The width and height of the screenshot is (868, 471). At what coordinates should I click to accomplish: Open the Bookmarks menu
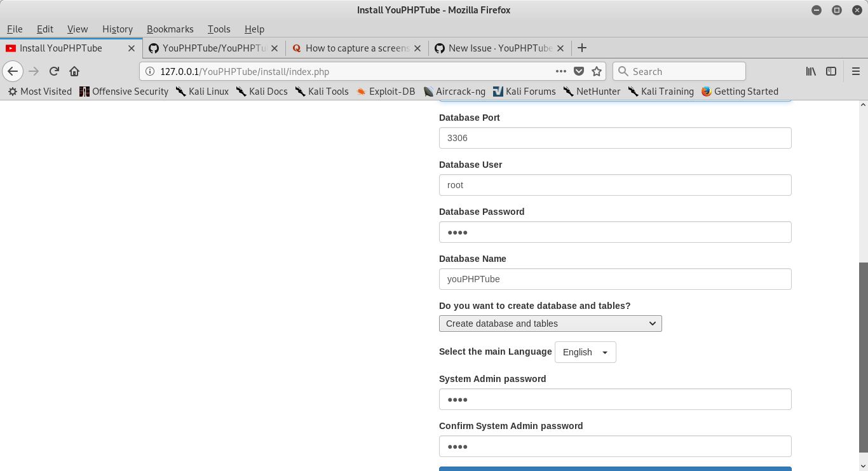[x=170, y=29]
